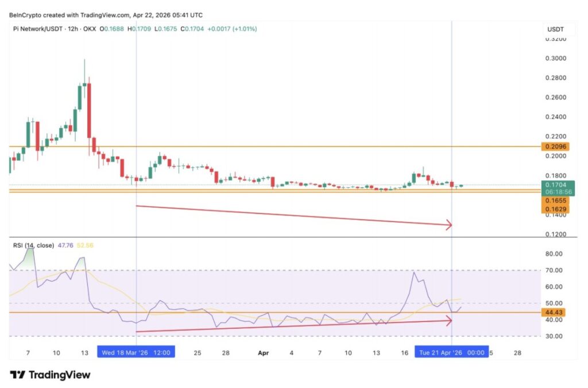The image size is (588, 388).
Task: Click the Pi Network/USDT symbol name
Action: (x=38, y=28)
